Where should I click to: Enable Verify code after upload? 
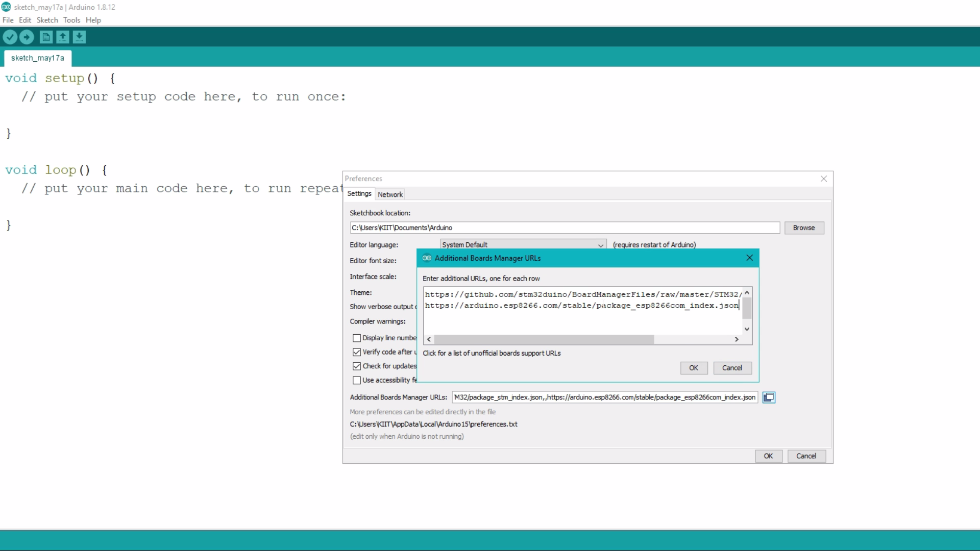click(357, 352)
